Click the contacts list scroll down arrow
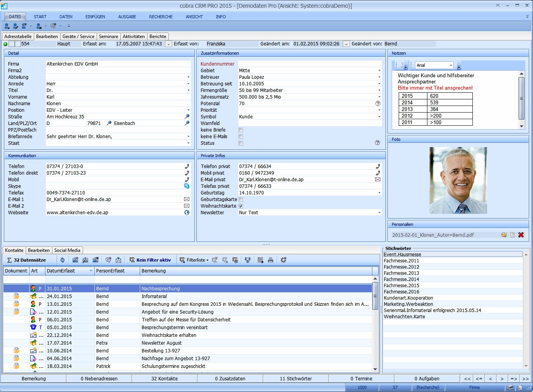Viewport: 533px width, 392px height. [x=375, y=369]
